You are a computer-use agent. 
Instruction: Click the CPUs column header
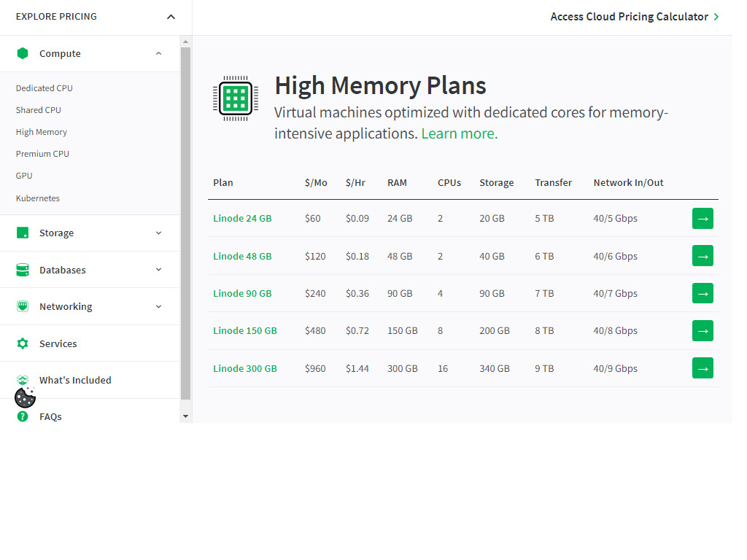pos(449,183)
